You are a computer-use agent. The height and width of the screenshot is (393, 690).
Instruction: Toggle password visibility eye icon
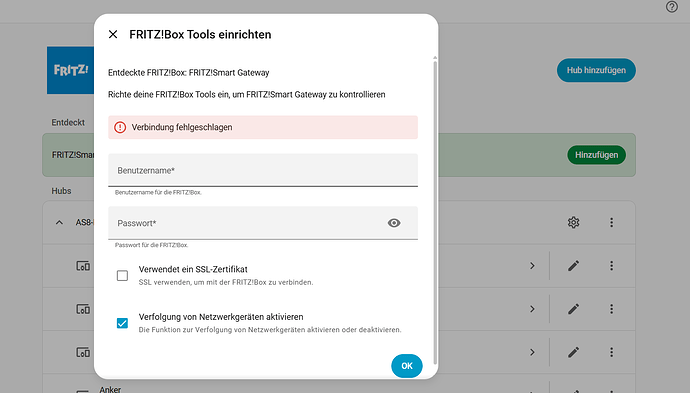(394, 223)
